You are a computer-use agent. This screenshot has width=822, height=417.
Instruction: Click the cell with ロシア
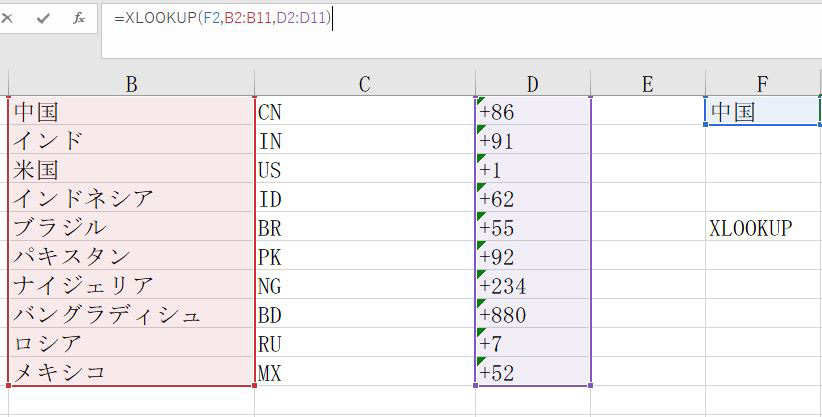(x=131, y=344)
